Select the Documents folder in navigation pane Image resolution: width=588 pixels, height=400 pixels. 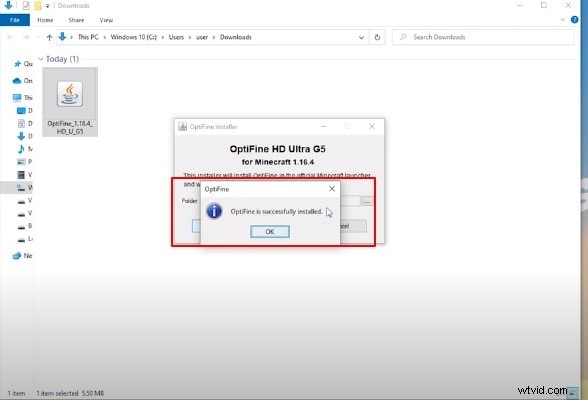pyautogui.click(x=25, y=123)
